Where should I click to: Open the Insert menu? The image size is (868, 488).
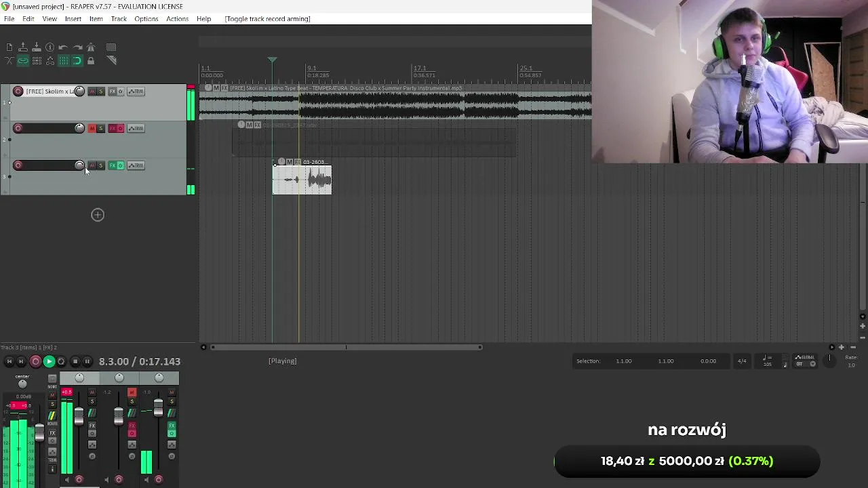pyautogui.click(x=73, y=19)
